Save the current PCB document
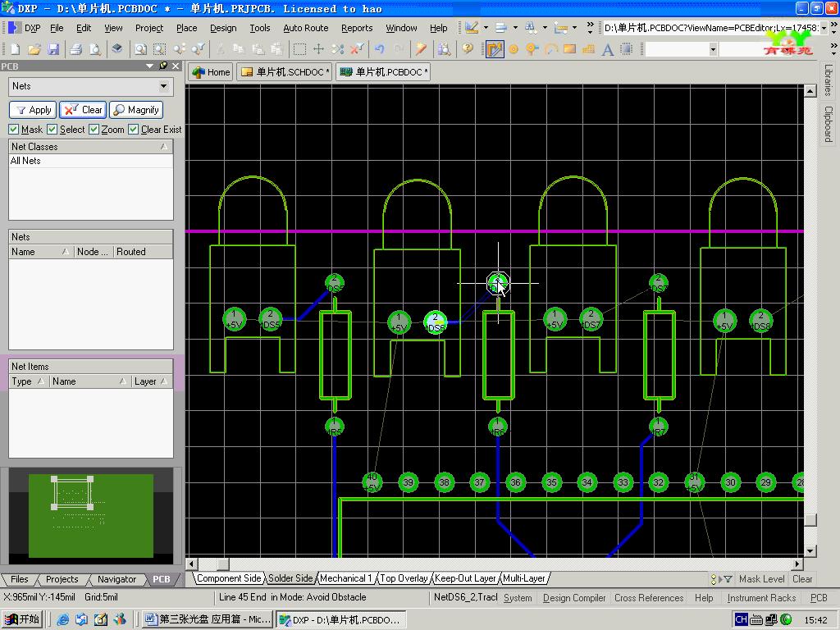 click(53, 49)
